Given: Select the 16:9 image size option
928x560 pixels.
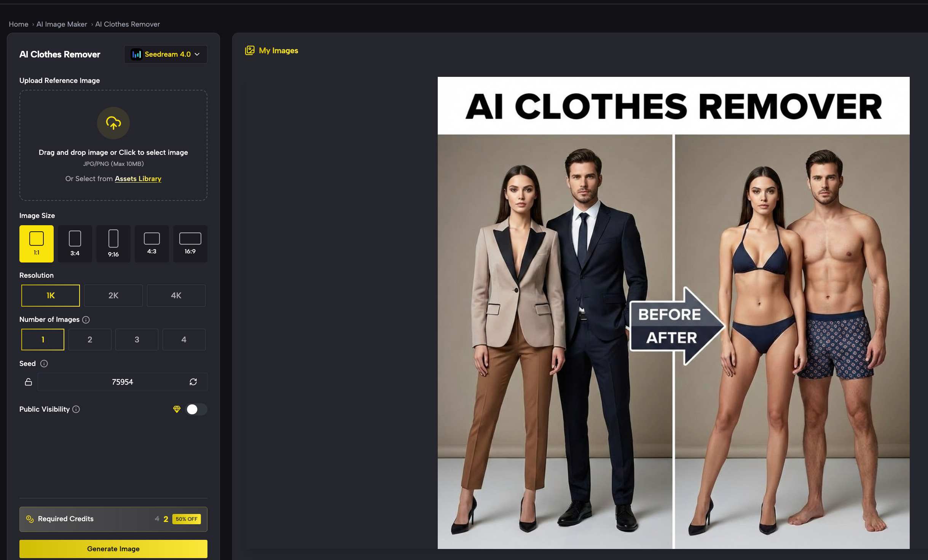Looking at the screenshot, I should 190,243.
